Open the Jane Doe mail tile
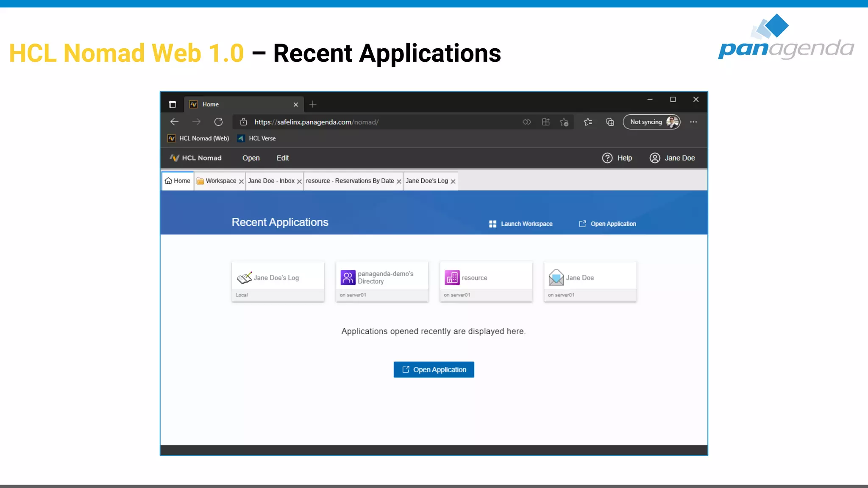The image size is (868, 488). pyautogui.click(x=590, y=281)
